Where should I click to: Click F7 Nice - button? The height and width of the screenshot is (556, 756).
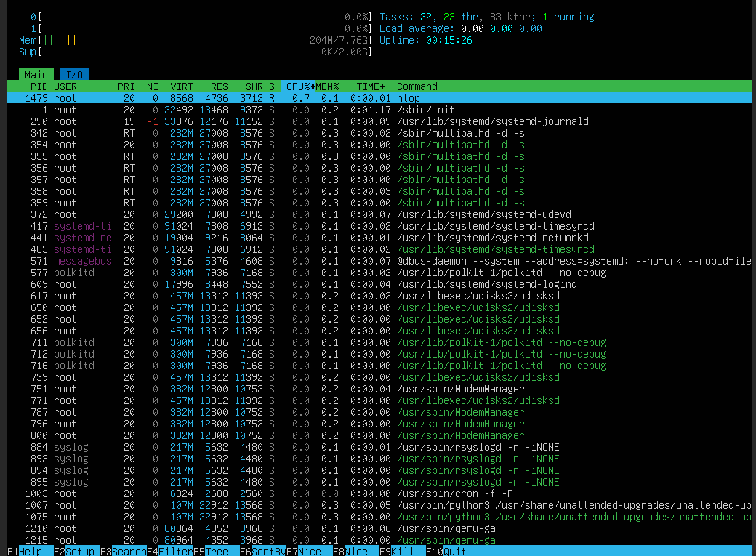pos(310,551)
